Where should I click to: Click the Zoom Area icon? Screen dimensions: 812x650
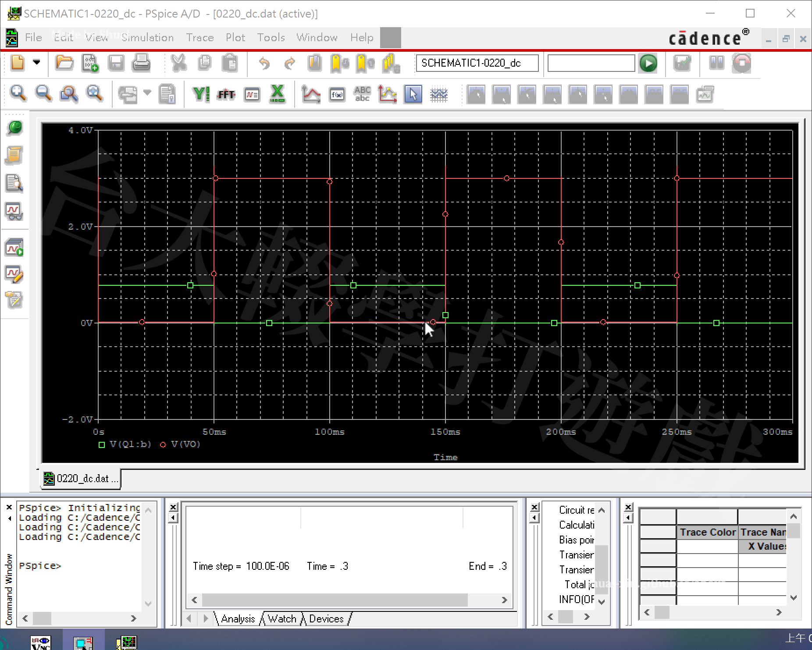(x=69, y=93)
